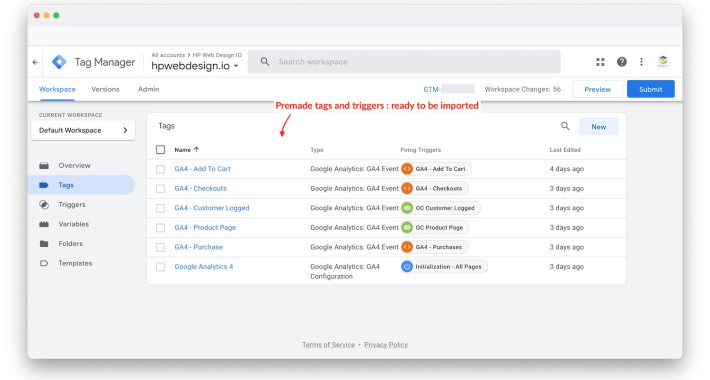Tick checkbox for Google Analytics 4 tag
The image size is (710, 380).
coord(160,267)
